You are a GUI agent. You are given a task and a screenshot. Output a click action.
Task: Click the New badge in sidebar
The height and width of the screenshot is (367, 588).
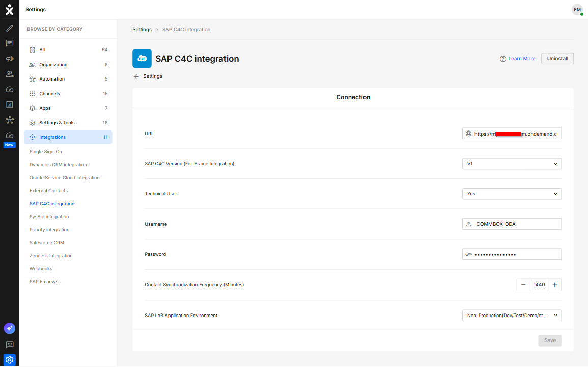(x=9, y=145)
